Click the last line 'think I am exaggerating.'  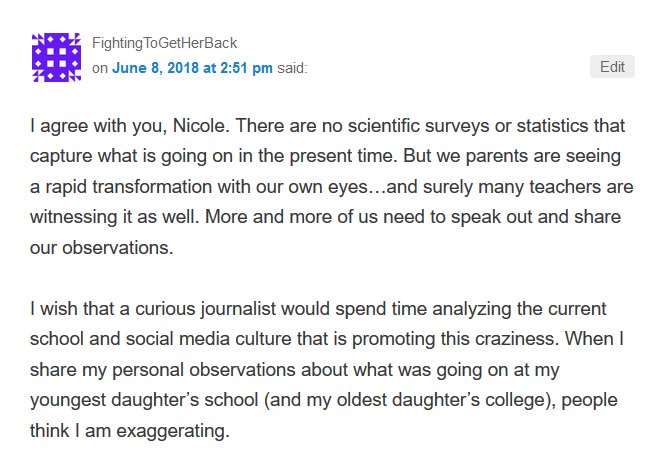(x=130, y=431)
